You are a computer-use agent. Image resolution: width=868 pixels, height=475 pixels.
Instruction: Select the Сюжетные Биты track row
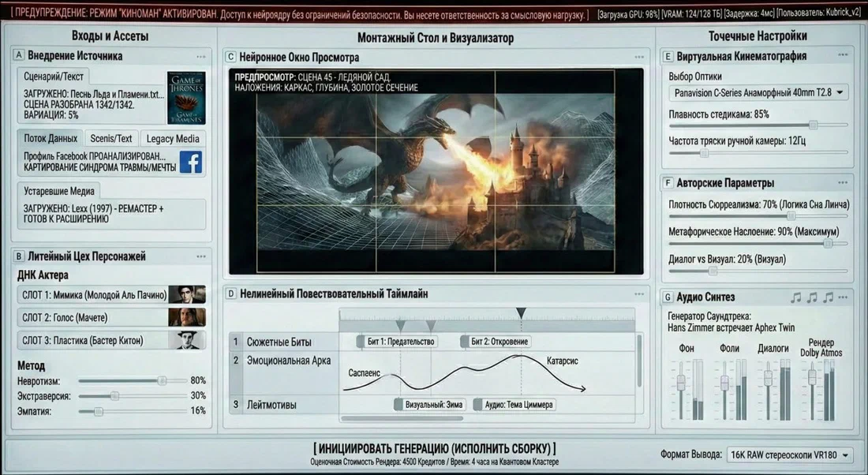pos(283,342)
